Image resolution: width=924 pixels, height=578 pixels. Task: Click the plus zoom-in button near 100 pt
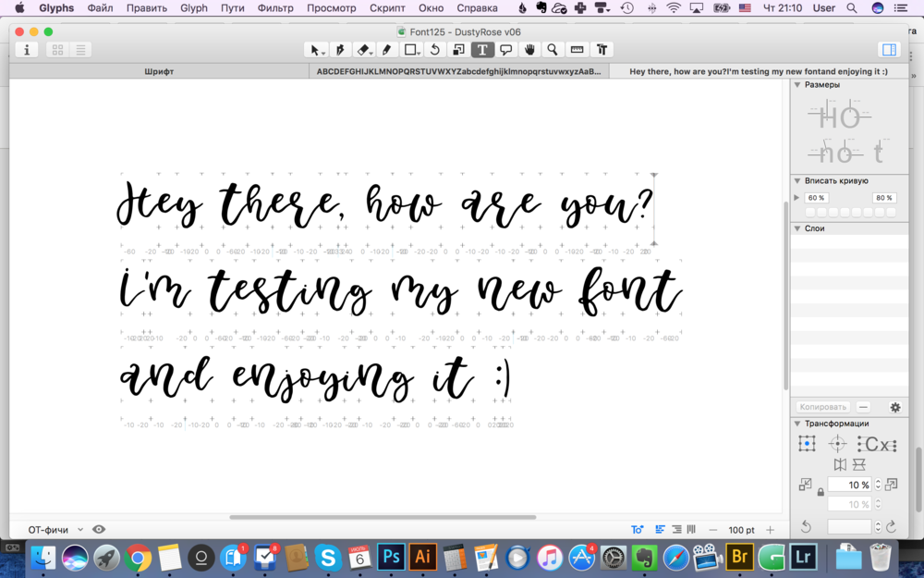coord(770,530)
